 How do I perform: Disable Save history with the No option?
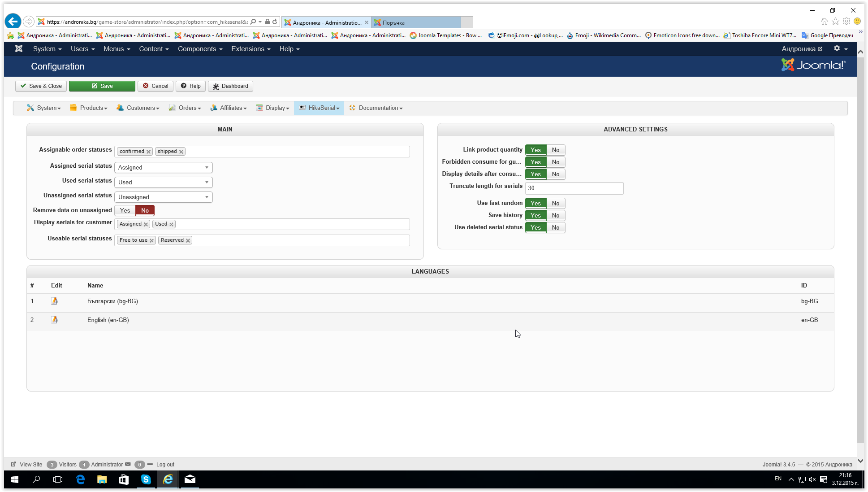[x=556, y=215]
